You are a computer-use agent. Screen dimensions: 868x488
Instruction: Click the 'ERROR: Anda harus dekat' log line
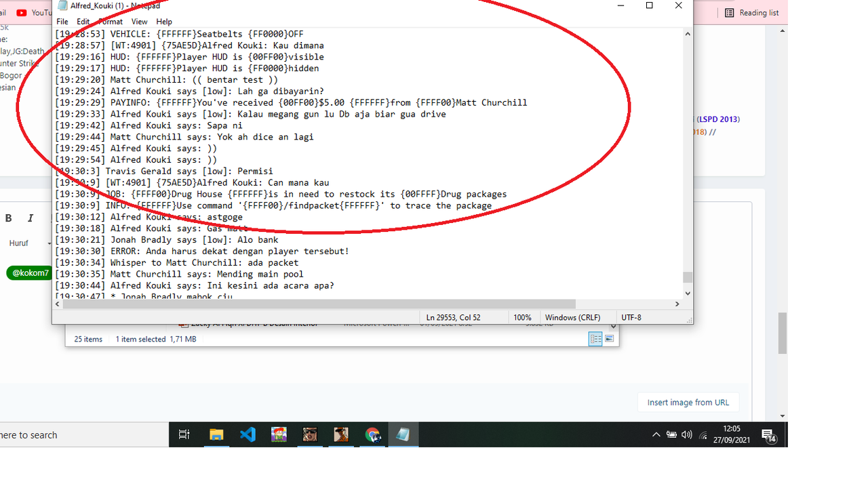click(x=202, y=251)
